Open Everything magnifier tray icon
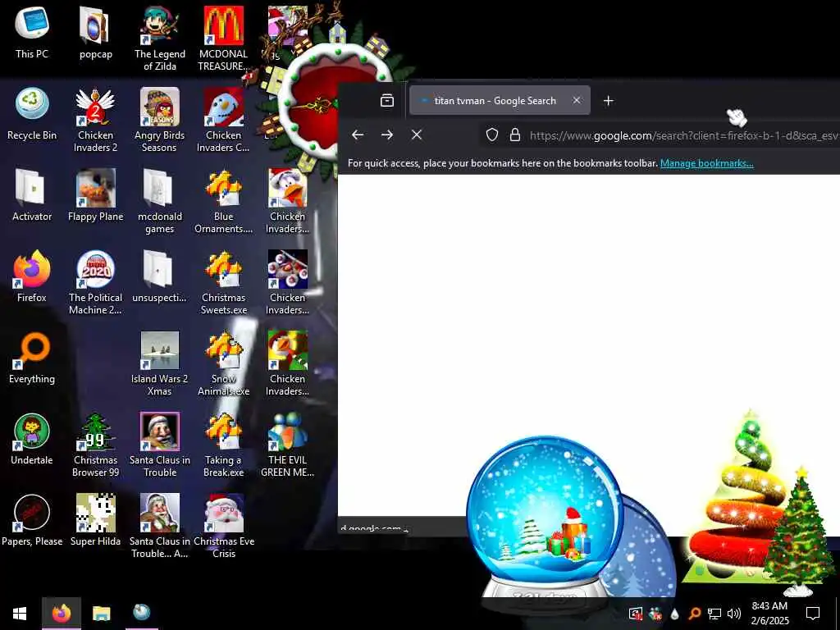This screenshot has width=840, height=630. pos(694,614)
